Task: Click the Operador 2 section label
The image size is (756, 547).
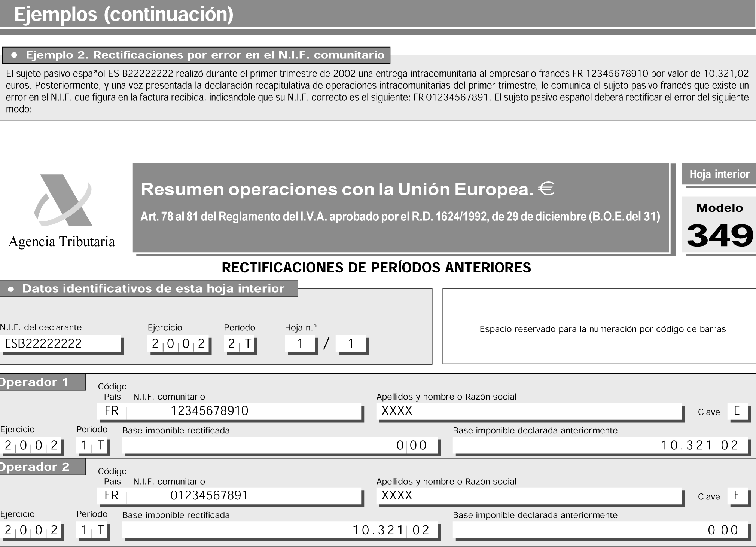Action: (42, 467)
